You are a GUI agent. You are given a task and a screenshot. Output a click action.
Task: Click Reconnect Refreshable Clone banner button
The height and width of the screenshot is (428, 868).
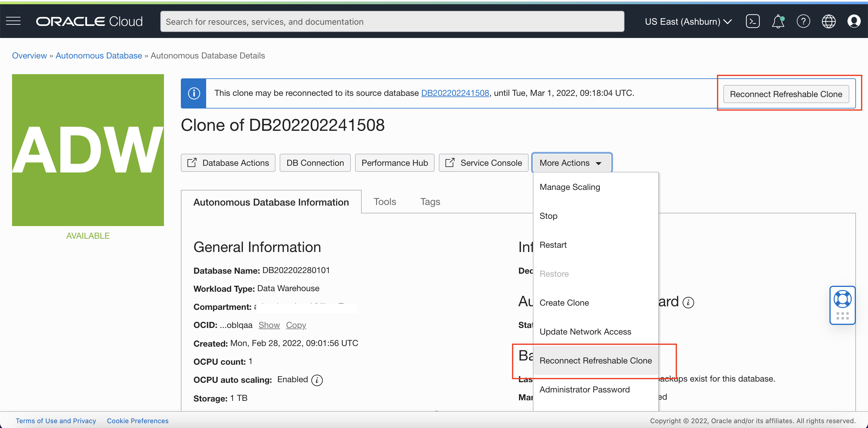coord(786,94)
